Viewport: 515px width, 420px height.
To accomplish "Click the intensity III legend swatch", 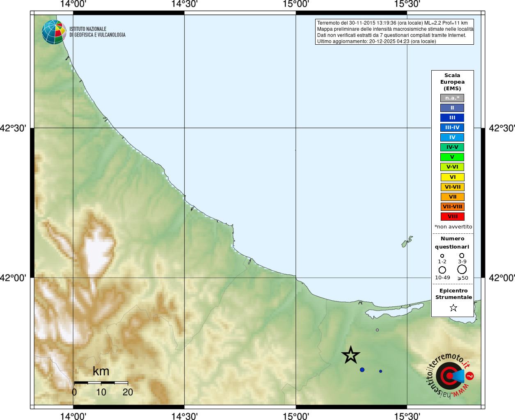I will 452,118.
